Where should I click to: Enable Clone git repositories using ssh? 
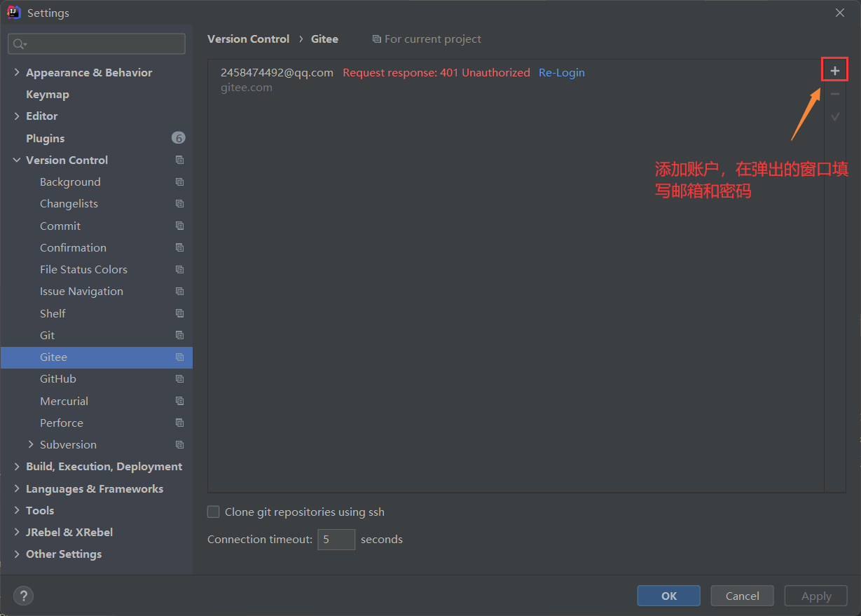pyautogui.click(x=214, y=512)
